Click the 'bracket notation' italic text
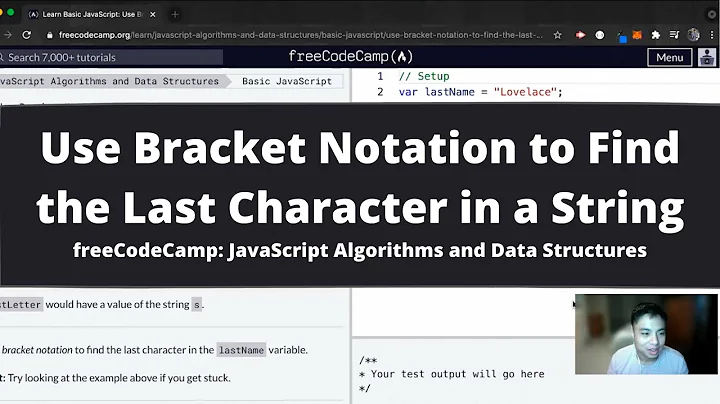Screen dimensions: 720x404 (37, 350)
